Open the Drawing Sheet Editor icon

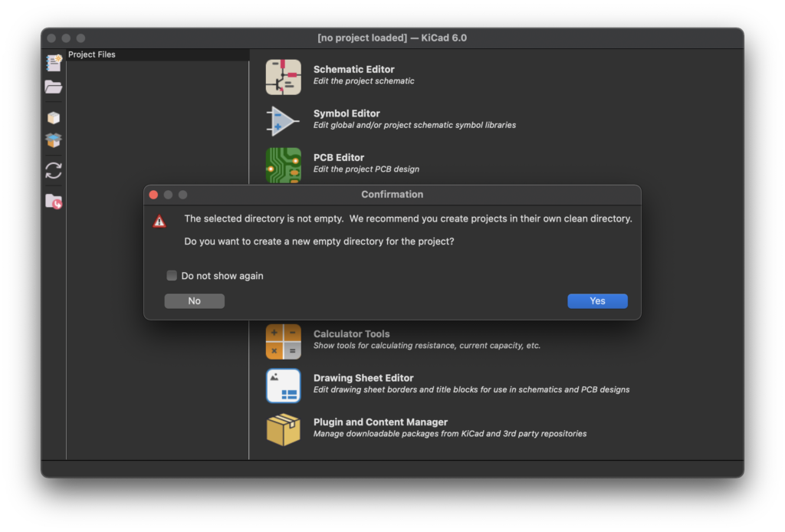(284, 386)
